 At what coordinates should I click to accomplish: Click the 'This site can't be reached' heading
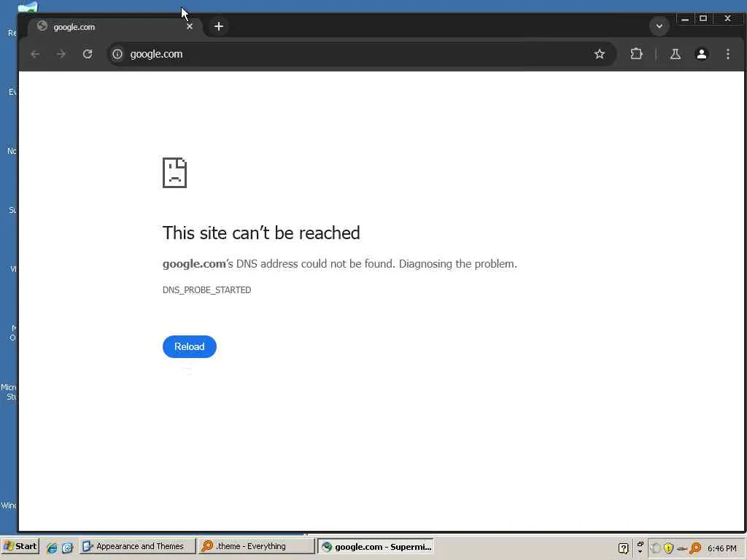(x=261, y=233)
